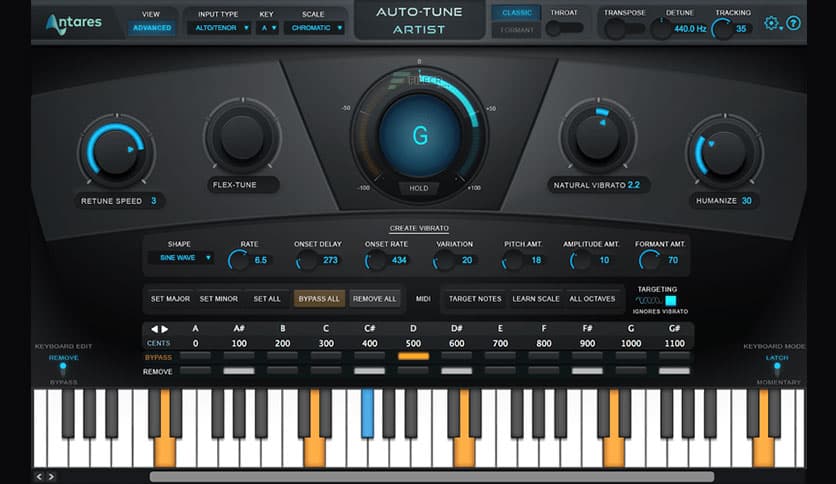Image resolution: width=836 pixels, height=484 pixels.
Task: Click the scroll right arrow below the keyboard
Action: (x=51, y=477)
